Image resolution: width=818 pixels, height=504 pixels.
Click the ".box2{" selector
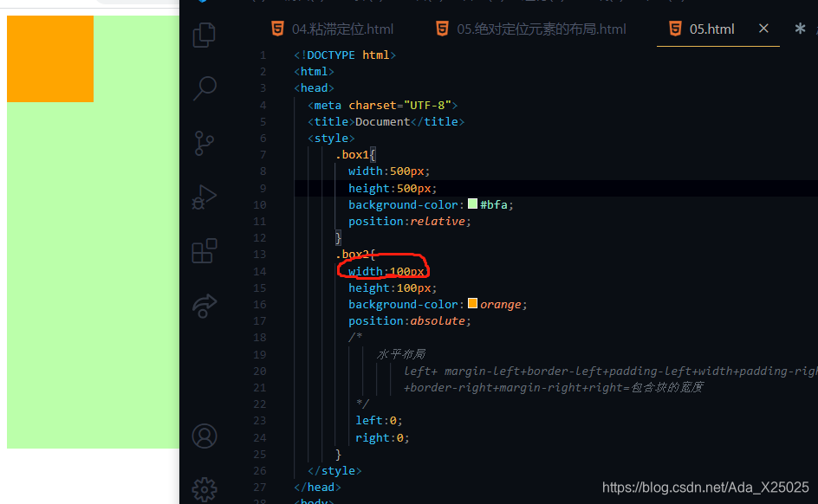coord(355,255)
